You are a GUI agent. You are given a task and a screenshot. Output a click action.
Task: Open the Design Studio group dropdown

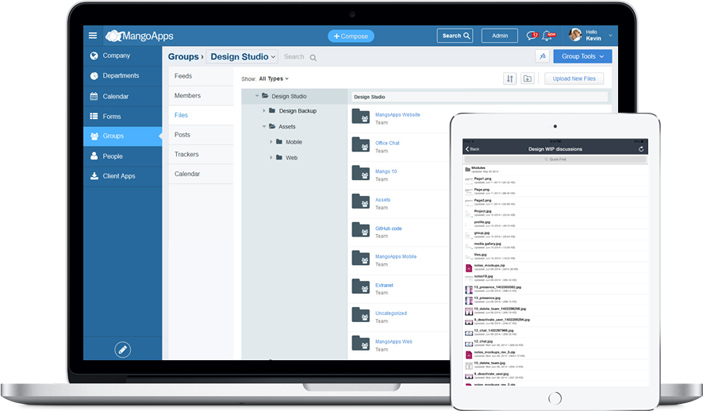[x=243, y=57]
